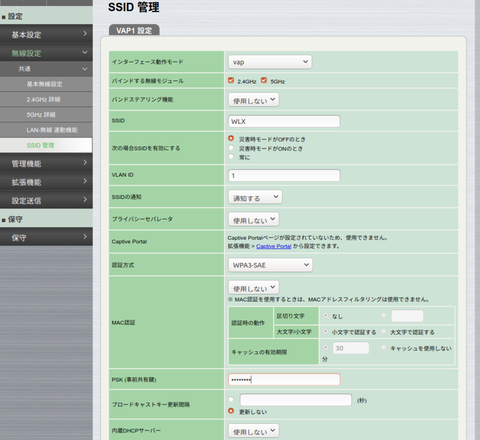Open the 保守 sidebar menu
The image size is (480, 440).
[46, 237]
